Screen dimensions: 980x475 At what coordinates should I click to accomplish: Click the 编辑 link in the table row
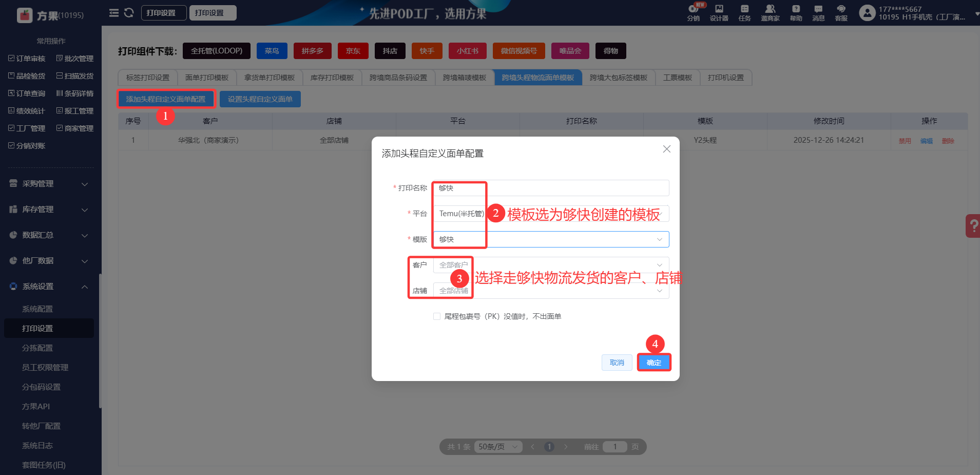927,141
